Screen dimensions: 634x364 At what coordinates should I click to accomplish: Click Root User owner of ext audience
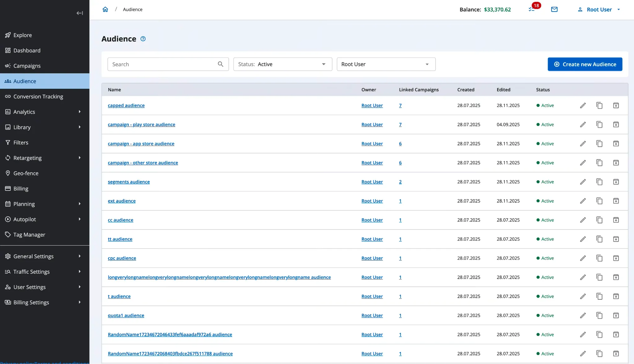tap(372, 201)
